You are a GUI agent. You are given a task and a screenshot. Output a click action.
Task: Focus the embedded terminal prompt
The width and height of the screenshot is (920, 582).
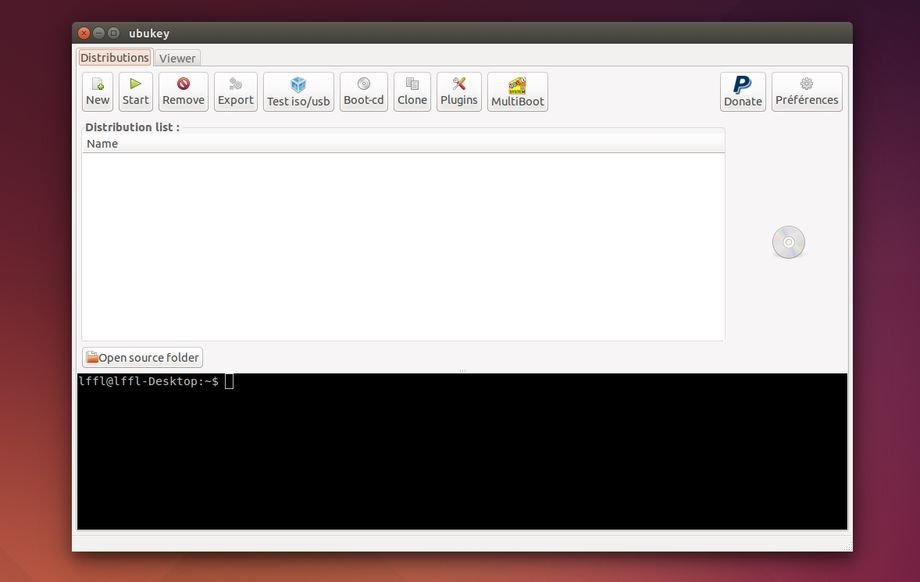pos(461,450)
